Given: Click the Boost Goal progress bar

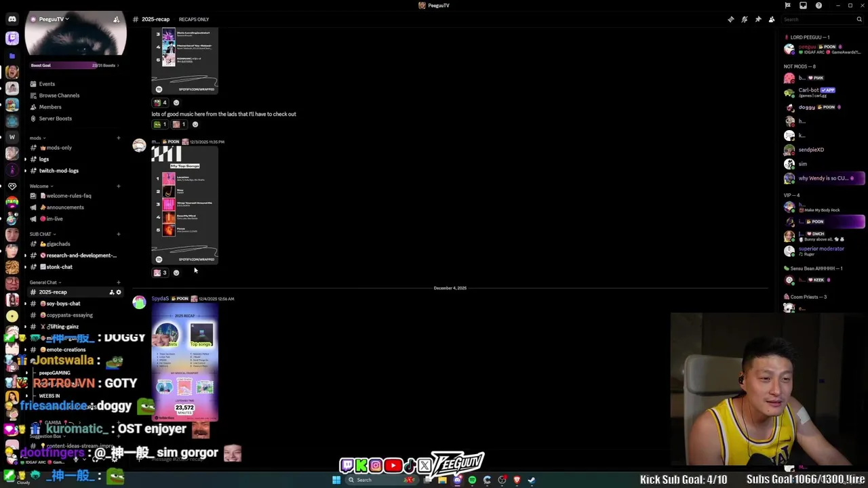Looking at the screenshot, I should tap(74, 66).
